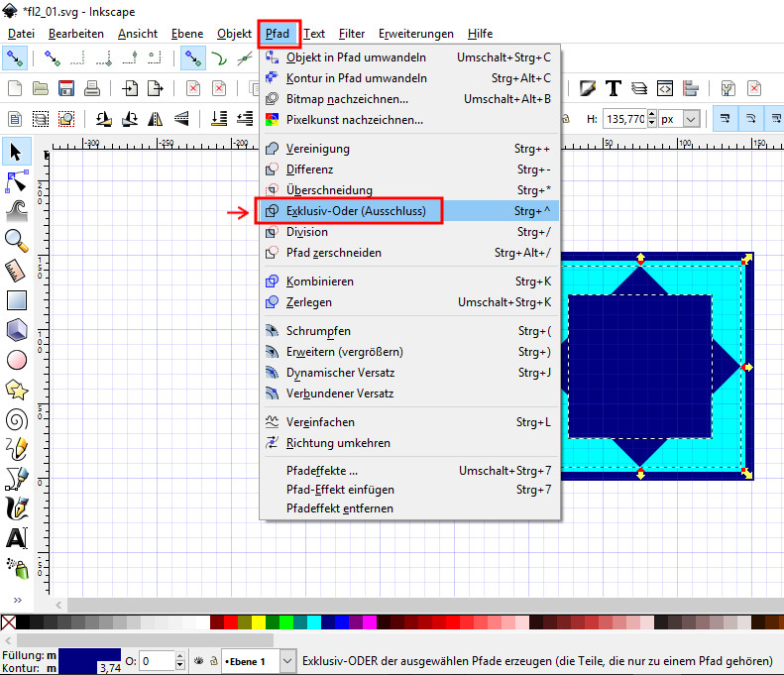
Task: Click the print document icon
Action: 91,88
